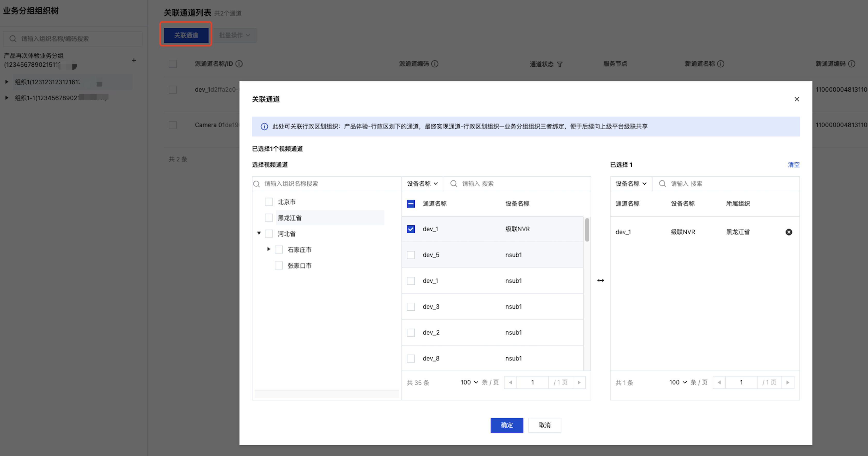Viewport: 868px width, 456px height.
Task: Click info icon next to 新通道编码
Action: point(851,64)
